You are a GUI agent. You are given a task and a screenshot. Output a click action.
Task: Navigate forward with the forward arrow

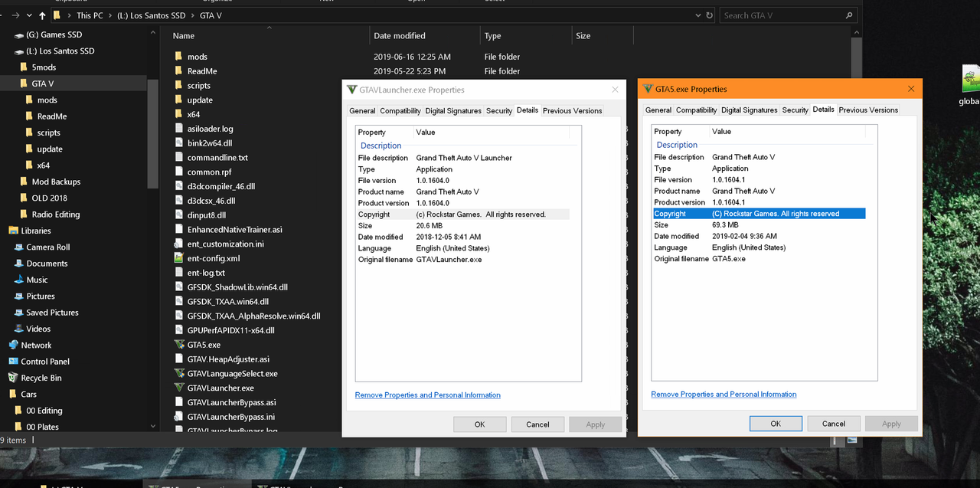click(x=16, y=15)
